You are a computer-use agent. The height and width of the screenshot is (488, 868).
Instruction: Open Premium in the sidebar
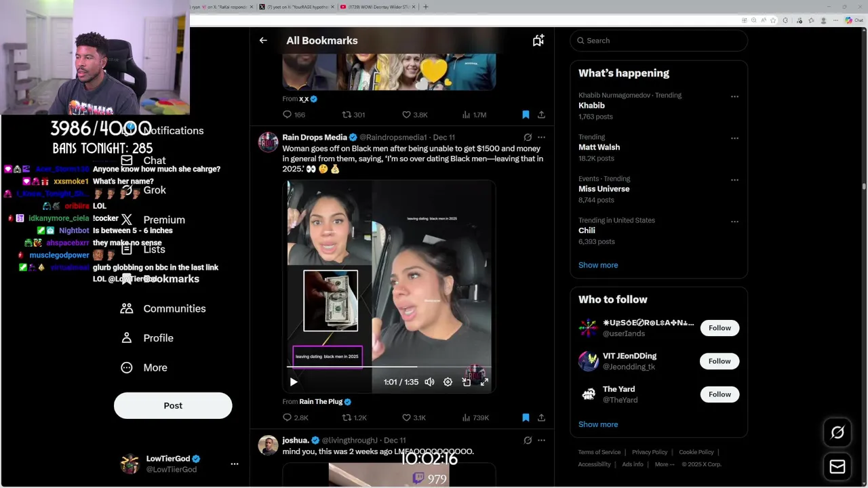coord(153,220)
